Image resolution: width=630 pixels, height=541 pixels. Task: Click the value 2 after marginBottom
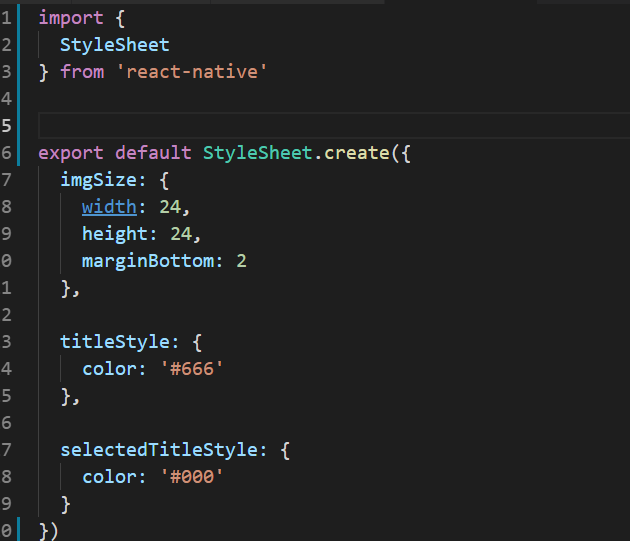(241, 261)
